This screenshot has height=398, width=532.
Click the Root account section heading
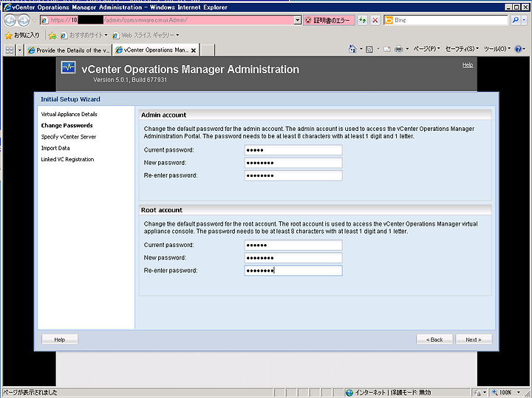pyautogui.click(x=162, y=210)
